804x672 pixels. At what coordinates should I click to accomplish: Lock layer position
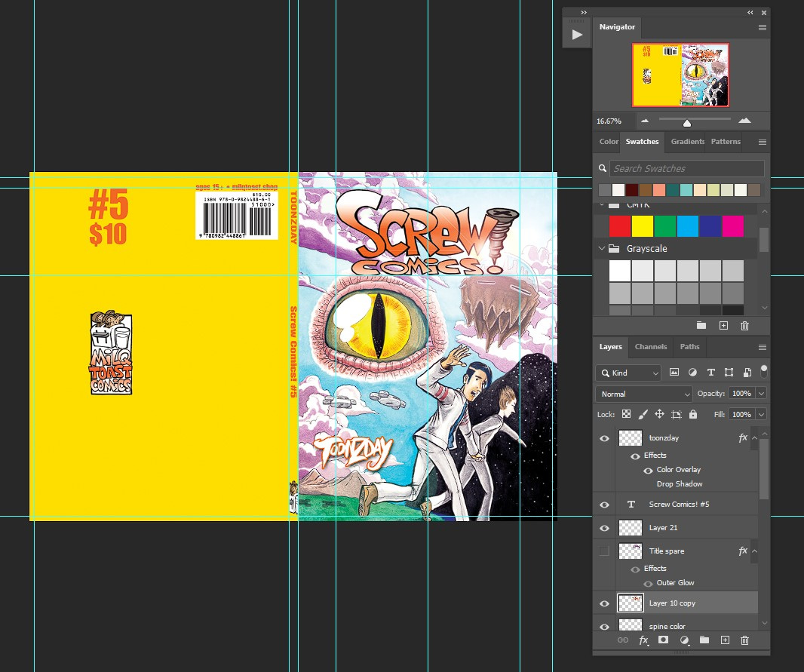[659, 414]
